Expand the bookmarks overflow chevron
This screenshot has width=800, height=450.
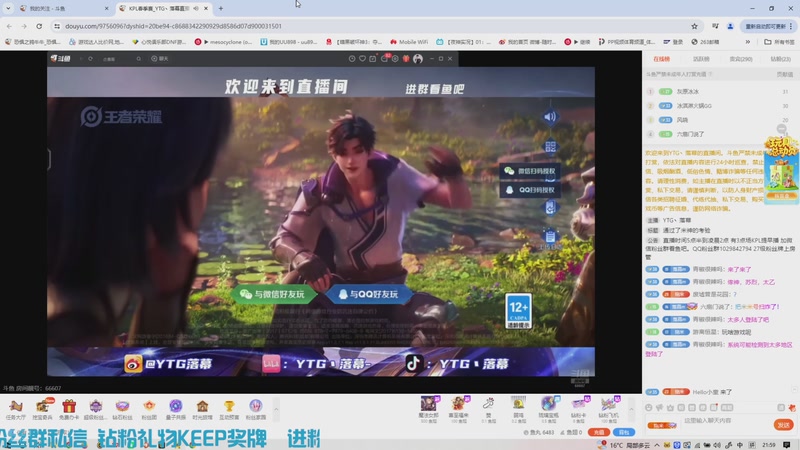coord(747,42)
